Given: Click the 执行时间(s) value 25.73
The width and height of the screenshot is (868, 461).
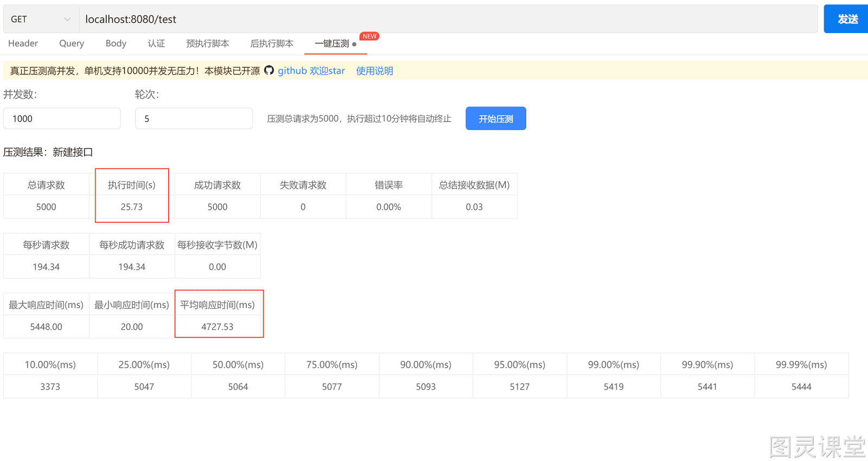Looking at the screenshot, I should [x=132, y=207].
